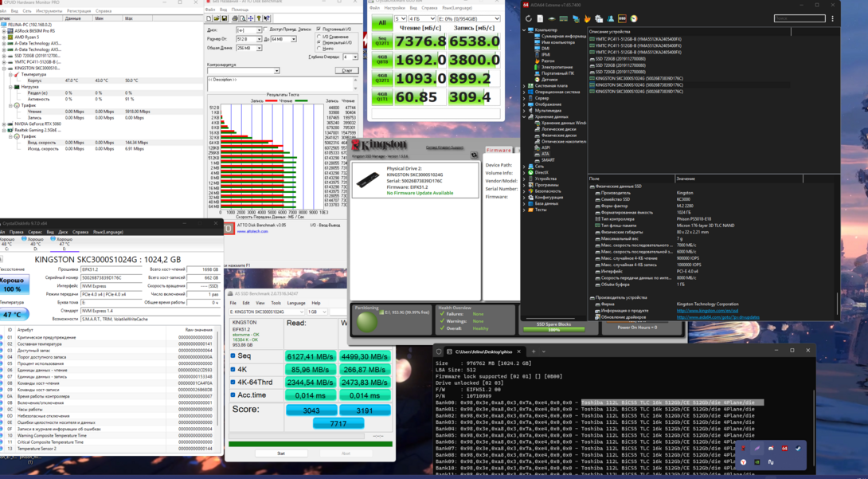Open the CrystalDiskMark test size '4 ГБ' dropdown
Viewport: 868px width, 479px height.
click(421, 18)
